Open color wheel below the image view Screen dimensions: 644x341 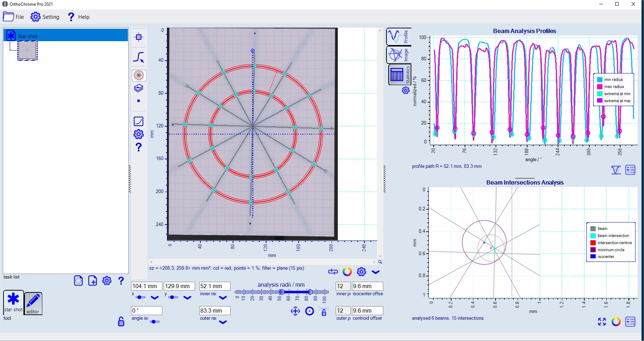347,272
